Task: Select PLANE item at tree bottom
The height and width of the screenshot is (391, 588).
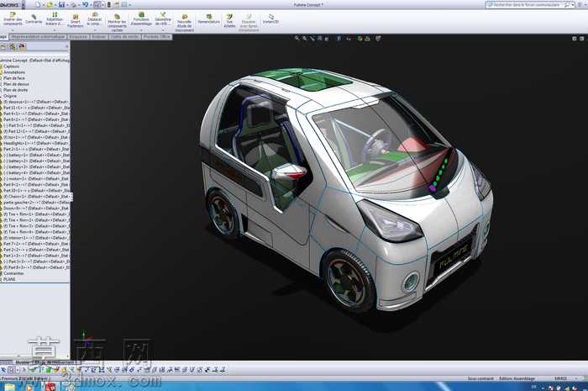Action: (x=9, y=279)
